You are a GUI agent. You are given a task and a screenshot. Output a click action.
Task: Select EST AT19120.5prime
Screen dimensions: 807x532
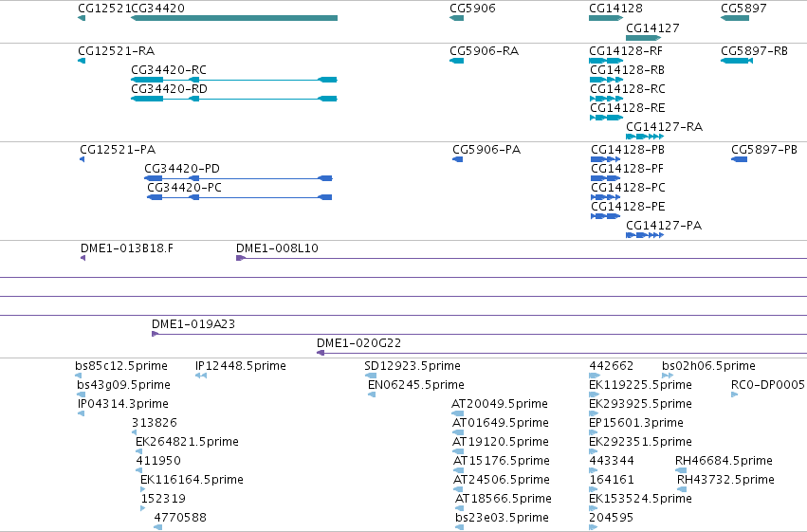[457, 451]
